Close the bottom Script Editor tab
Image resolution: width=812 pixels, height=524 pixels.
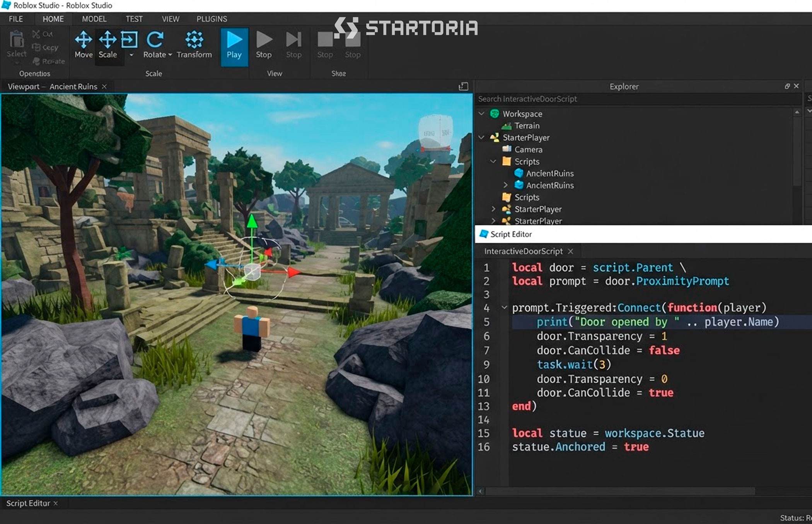click(x=56, y=503)
